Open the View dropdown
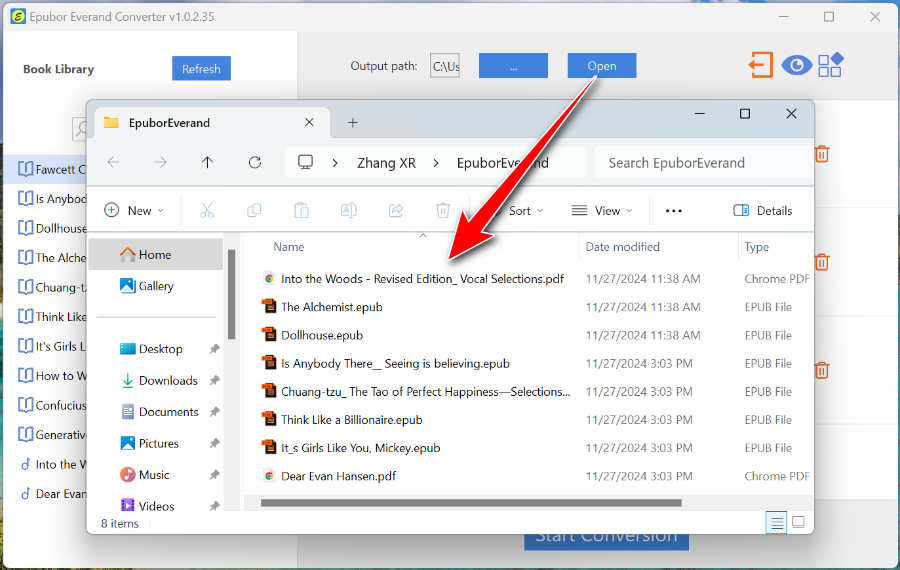 pos(602,211)
